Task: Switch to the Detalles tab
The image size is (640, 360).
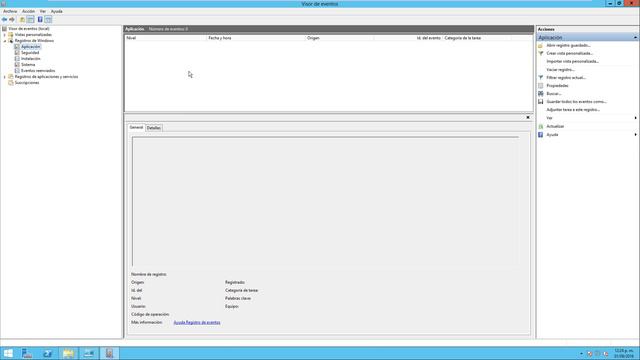Action: pos(153,128)
